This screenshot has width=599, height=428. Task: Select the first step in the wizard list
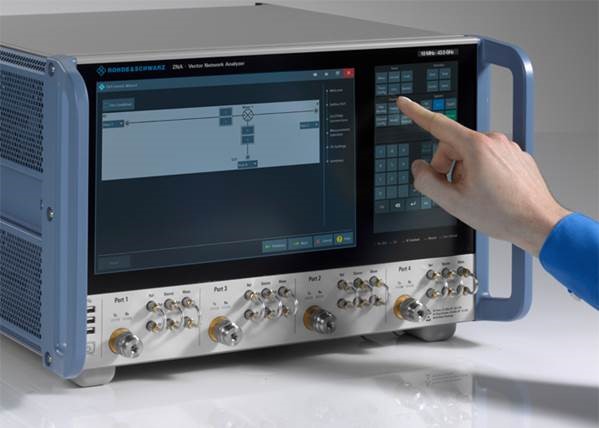pos(336,91)
